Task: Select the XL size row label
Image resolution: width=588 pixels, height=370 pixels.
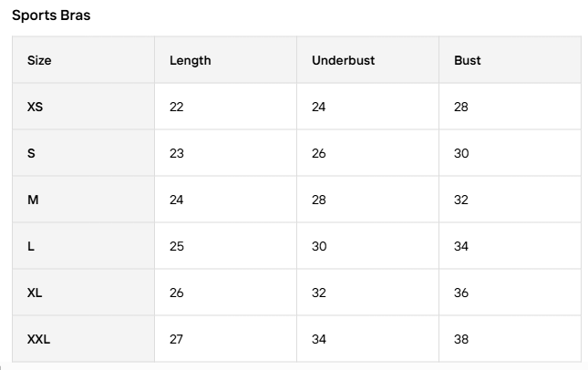Action: tap(35, 293)
